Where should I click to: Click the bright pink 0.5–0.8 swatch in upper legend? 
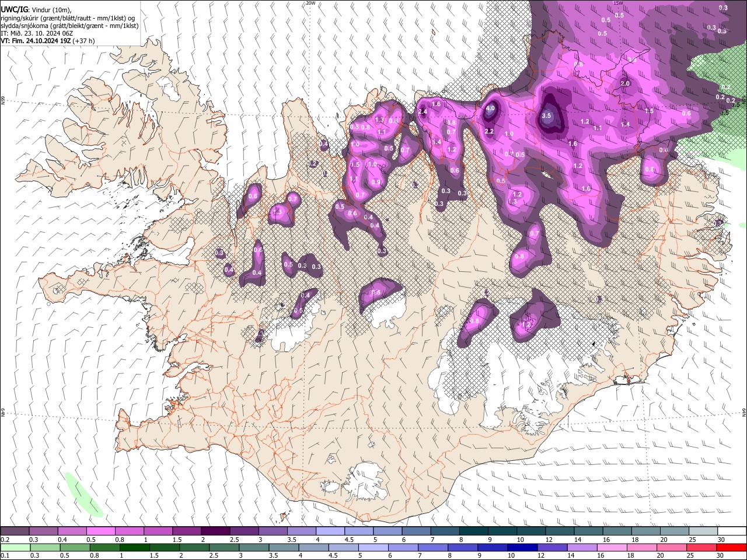(x=100, y=531)
